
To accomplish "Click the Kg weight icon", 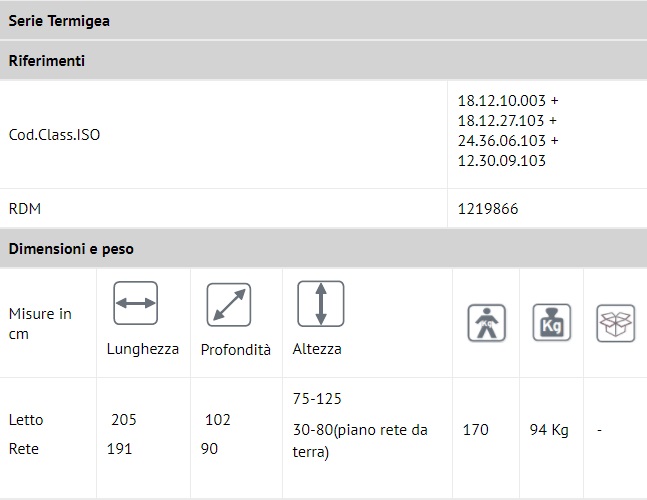I will (551, 323).
